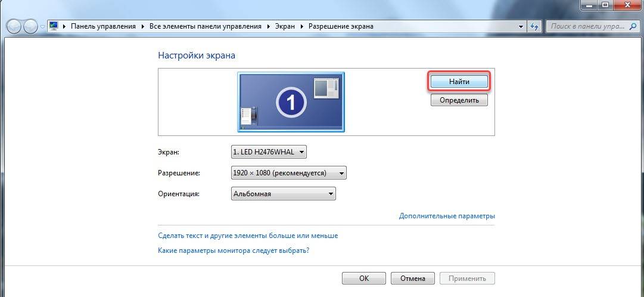Click the Отмена button

412,278
